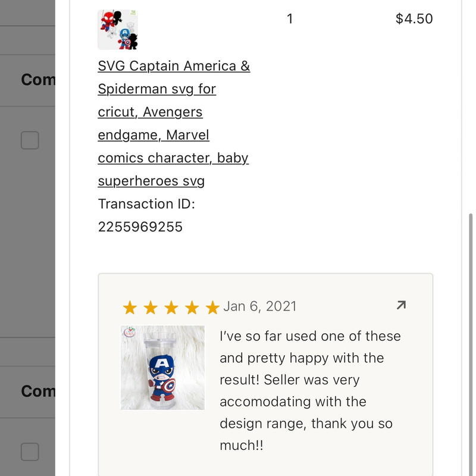Viewport: 476px width, 476px height.
Task: View the customer's Captain America cup photo
Action: 162,367
